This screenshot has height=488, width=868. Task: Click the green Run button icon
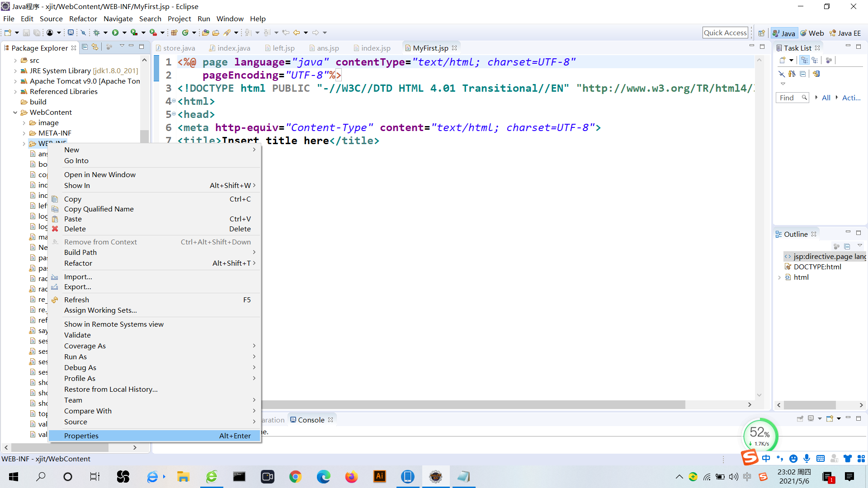pyautogui.click(x=115, y=33)
